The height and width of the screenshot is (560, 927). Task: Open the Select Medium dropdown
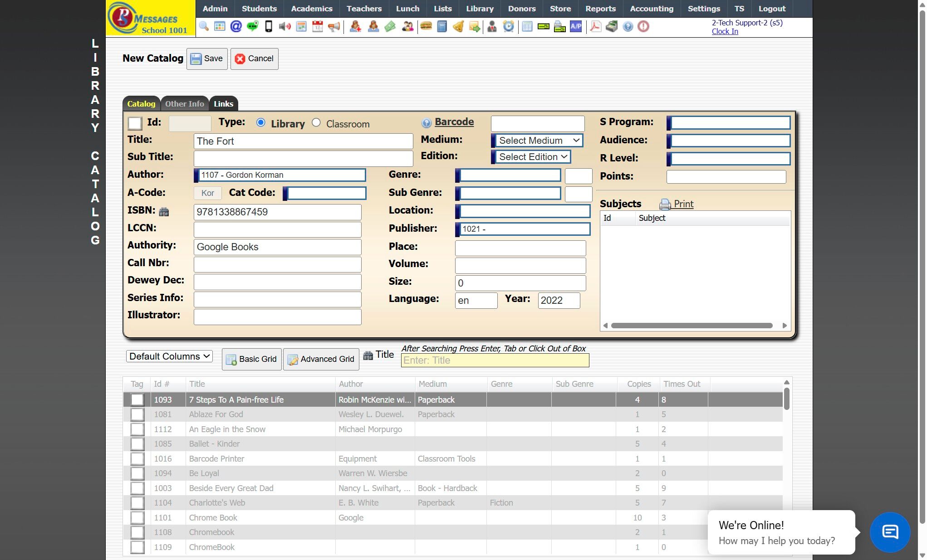[x=538, y=141]
